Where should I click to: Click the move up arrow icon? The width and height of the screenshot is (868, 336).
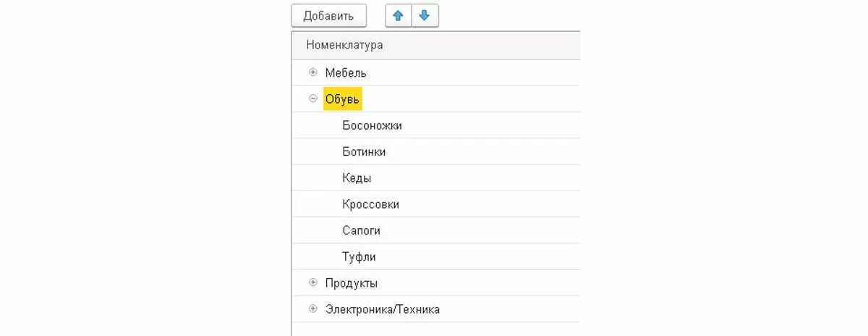(x=398, y=15)
